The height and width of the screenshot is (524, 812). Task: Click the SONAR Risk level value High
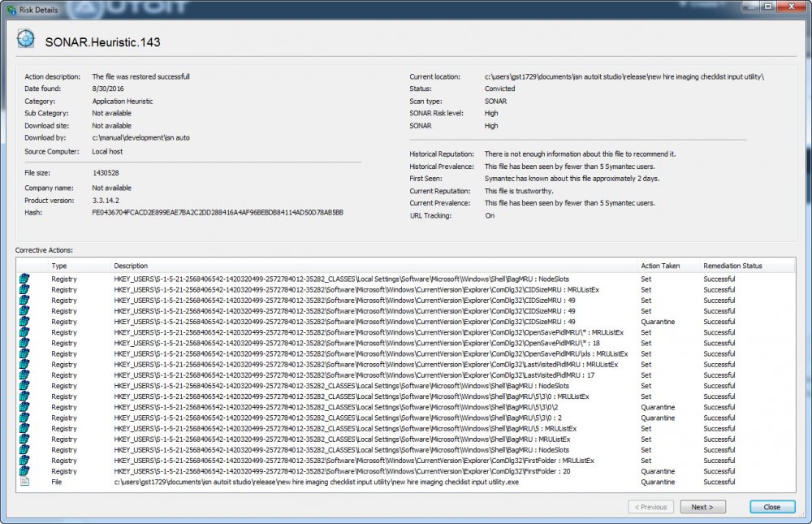tap(491, 113)
